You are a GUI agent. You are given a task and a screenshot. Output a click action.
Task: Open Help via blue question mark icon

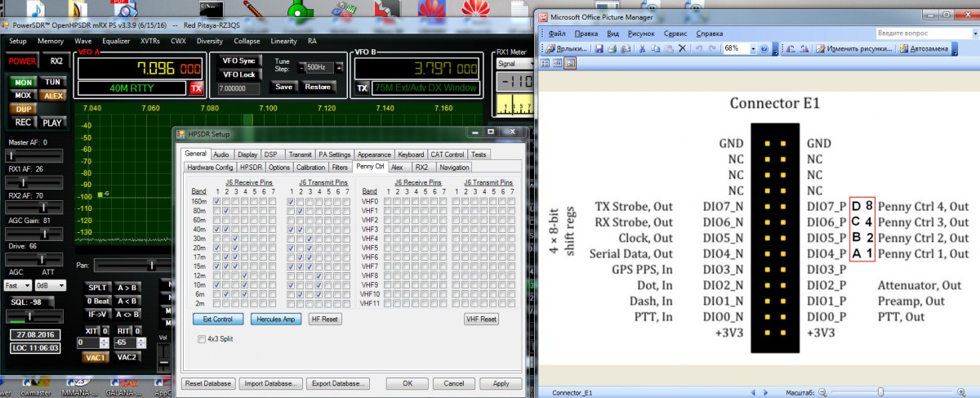(x=764, y=48)
